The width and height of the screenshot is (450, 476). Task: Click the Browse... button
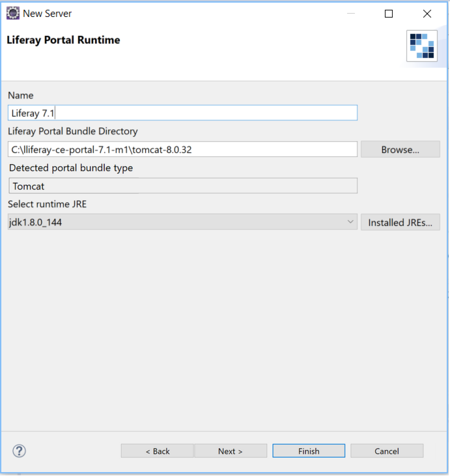(401, 149)
